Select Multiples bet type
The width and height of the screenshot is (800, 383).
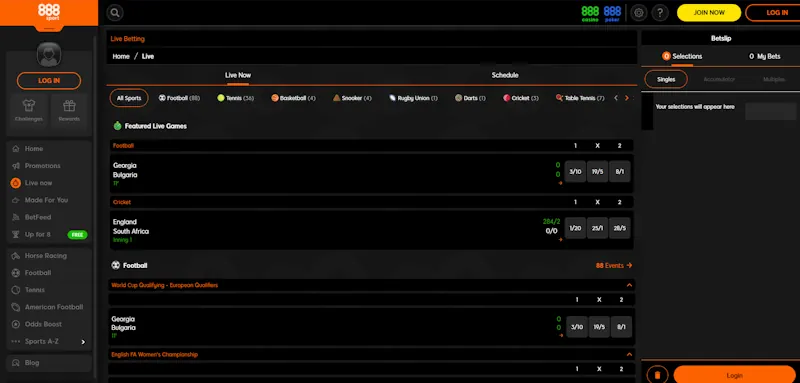click(774, 80)
